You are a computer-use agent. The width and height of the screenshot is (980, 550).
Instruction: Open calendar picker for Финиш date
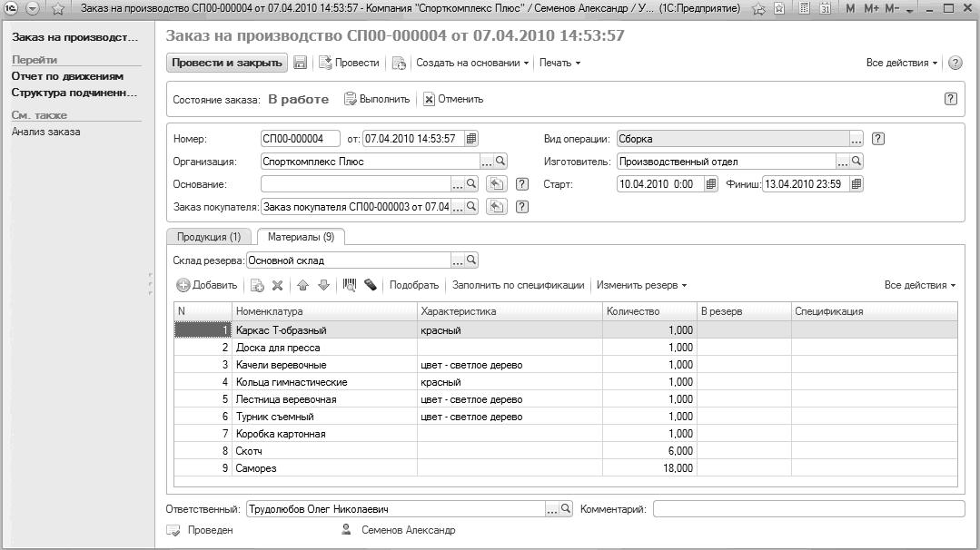pos(856,184)
